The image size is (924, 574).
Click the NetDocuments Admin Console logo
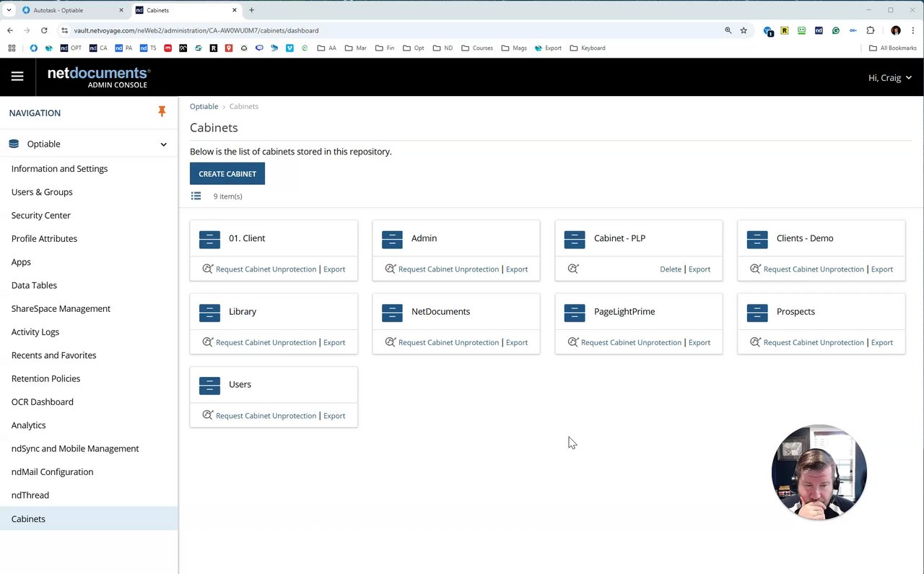(99, 77)
